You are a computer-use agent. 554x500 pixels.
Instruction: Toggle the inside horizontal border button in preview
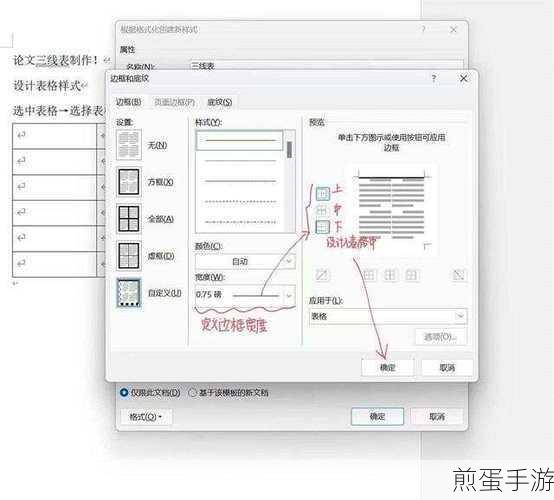pyautogui.click(x=322, y=210)
